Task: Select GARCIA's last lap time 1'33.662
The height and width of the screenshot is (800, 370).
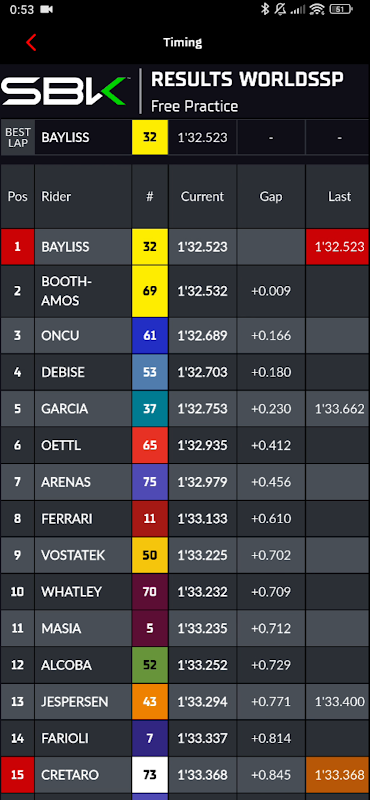Action: [x=340, y=409]
